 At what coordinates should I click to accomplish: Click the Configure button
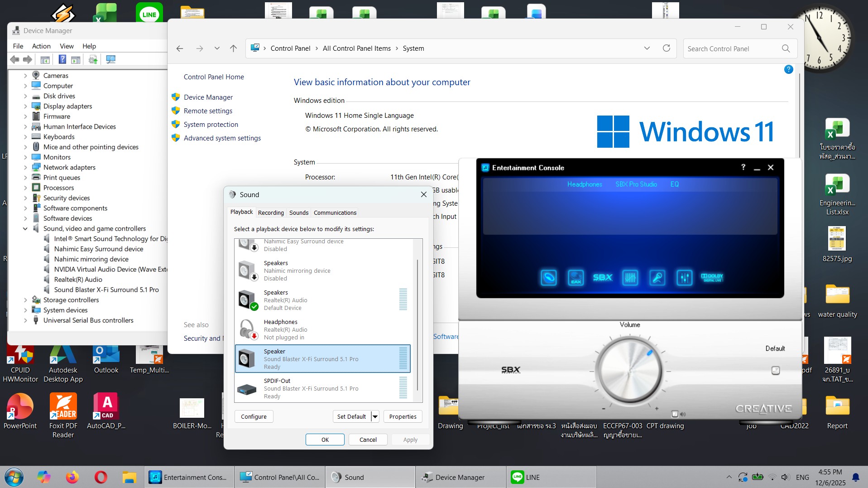(x=254, y=416)
